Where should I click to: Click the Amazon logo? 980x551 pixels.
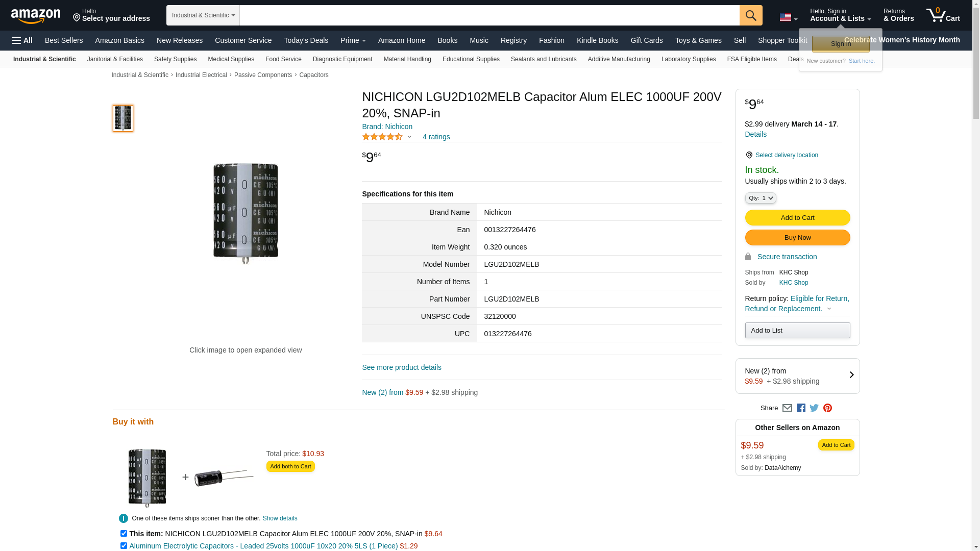click(36, 16)
